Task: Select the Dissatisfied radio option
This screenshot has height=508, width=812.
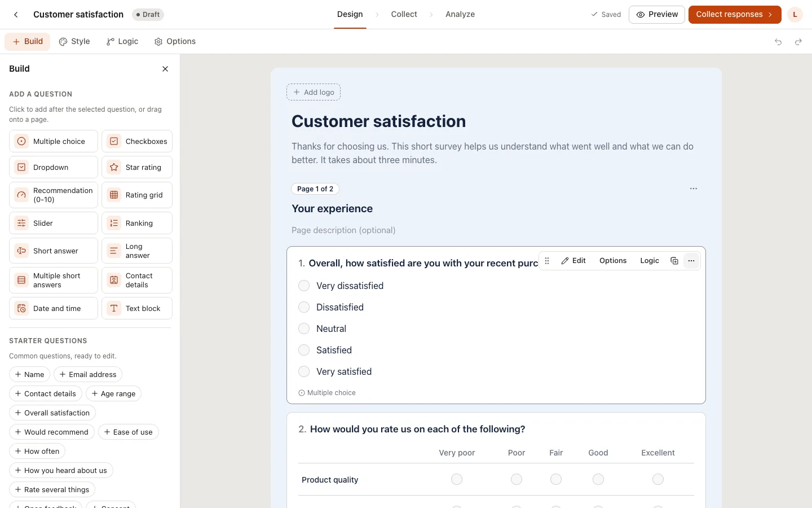Action: click(x=304, y=307)
